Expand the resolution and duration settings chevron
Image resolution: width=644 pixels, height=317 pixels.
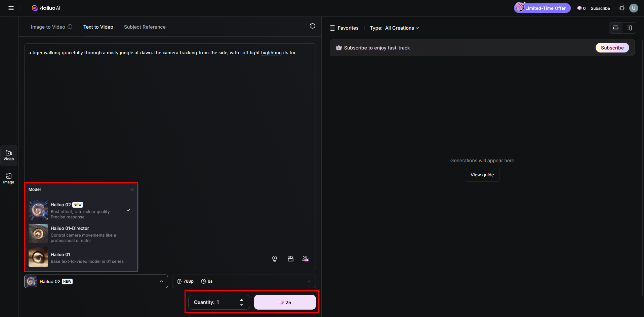tap(309, 281)
